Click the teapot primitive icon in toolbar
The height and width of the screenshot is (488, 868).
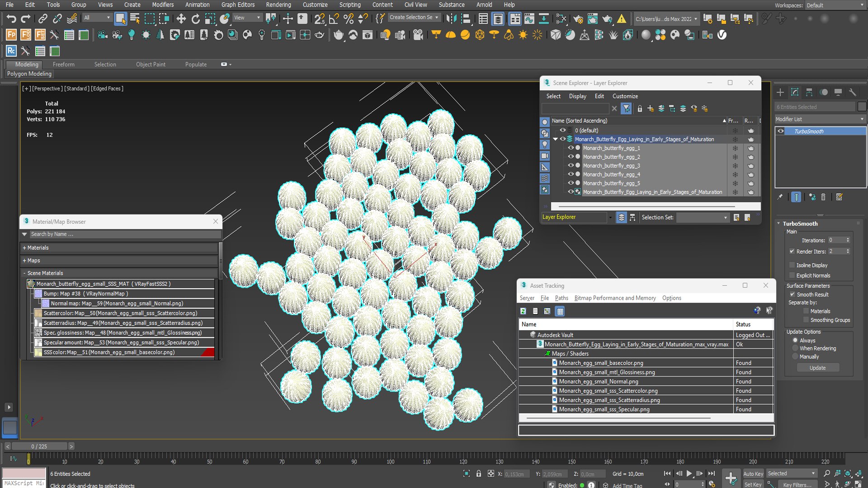click(x=338, y=35)
